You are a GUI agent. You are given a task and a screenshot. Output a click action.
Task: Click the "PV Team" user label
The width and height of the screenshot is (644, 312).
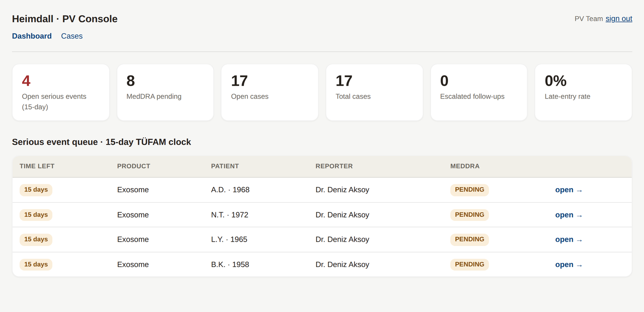click(588, 18)
